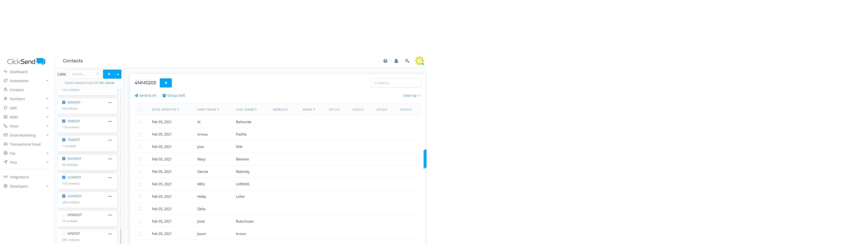Sort contacts by First Name column

click(208, 110)
